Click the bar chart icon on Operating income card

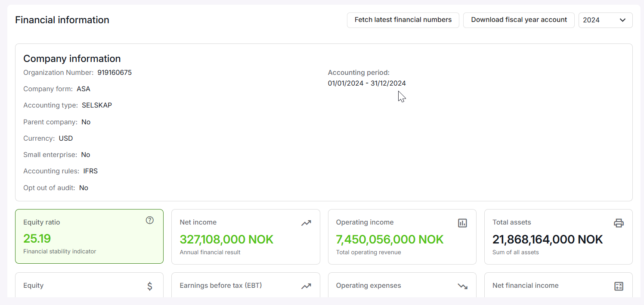[x=462, y=223]
